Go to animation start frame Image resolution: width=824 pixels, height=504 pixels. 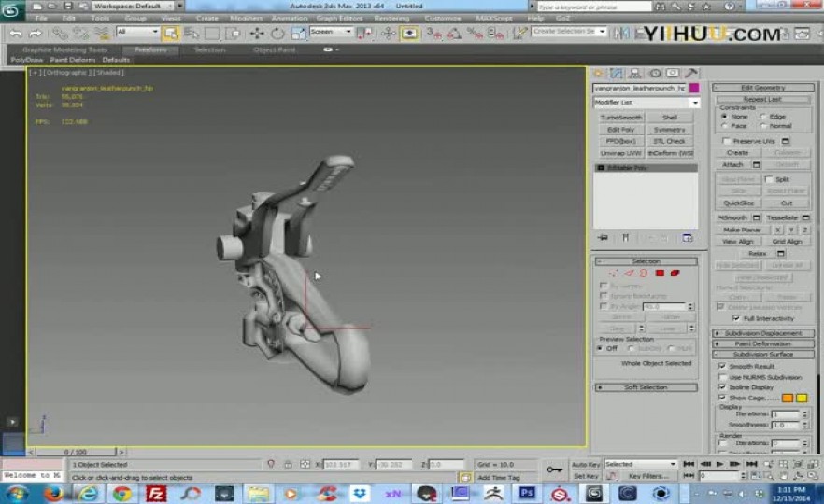689,464
